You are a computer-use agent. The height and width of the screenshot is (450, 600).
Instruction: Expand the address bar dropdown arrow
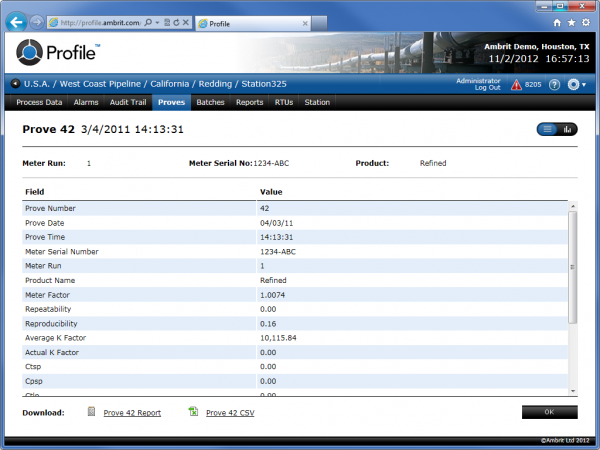[x=157, y=23]
